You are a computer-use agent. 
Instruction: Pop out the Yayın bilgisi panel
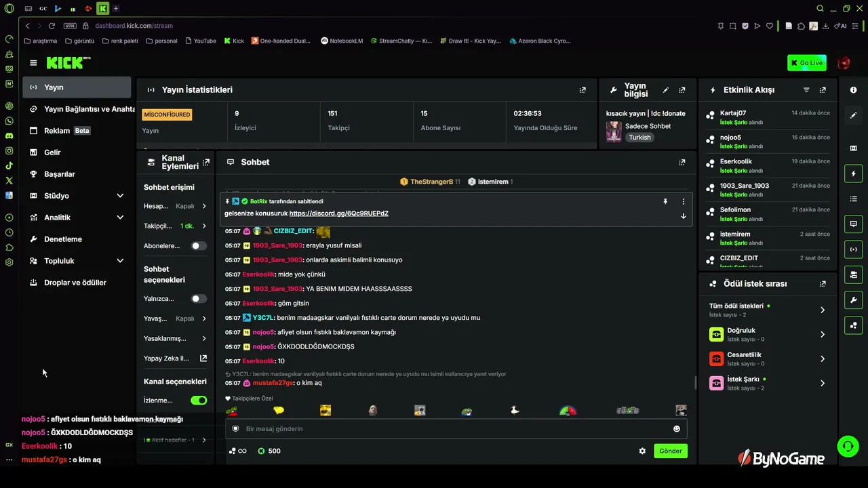(682, 89)
